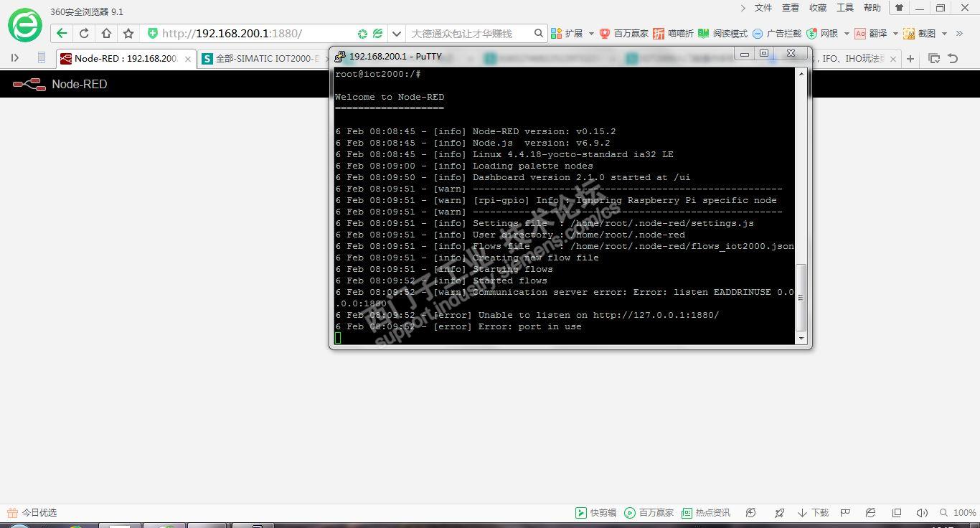Open the 网银 online banking extension
The height and width of the screenshot is (528, 980).
pos(822,33)
